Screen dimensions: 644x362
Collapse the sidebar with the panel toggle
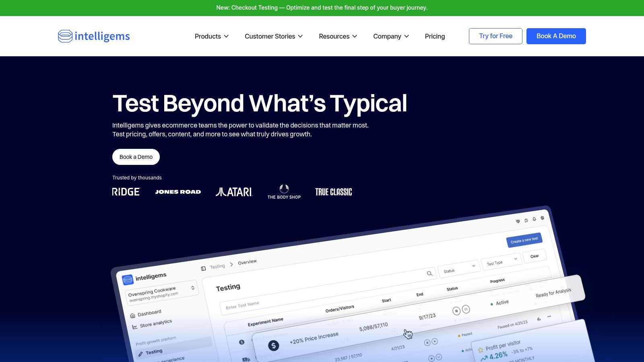(203, 268)
